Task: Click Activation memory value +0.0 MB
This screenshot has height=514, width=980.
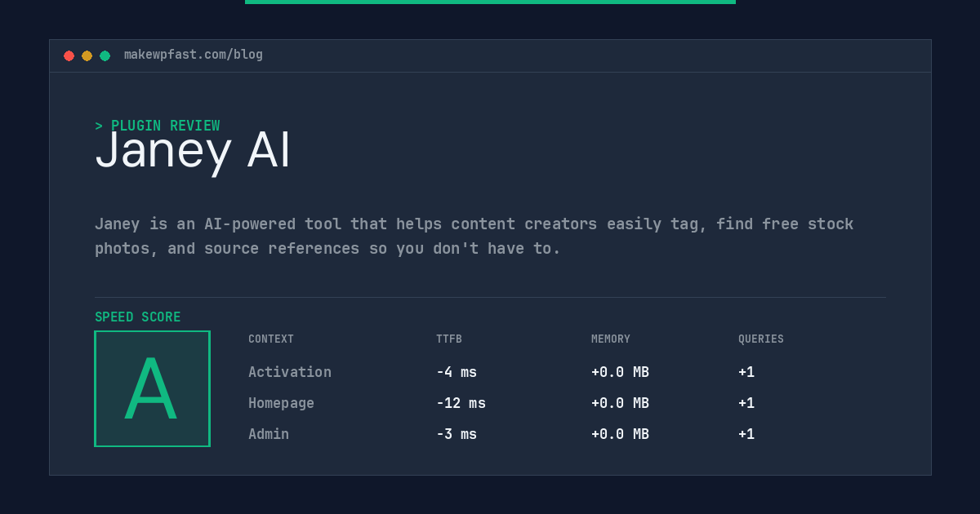Action: [620, 372]
